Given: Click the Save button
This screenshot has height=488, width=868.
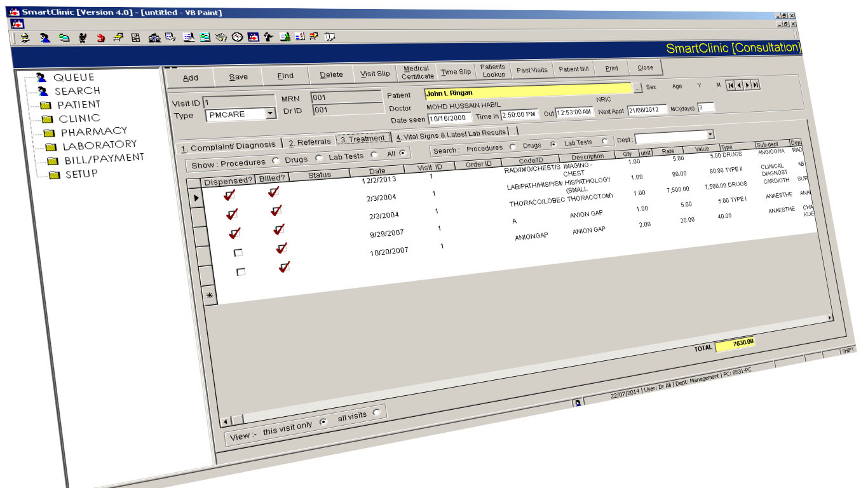Looking at the screenshot, I should pos(238,76).
